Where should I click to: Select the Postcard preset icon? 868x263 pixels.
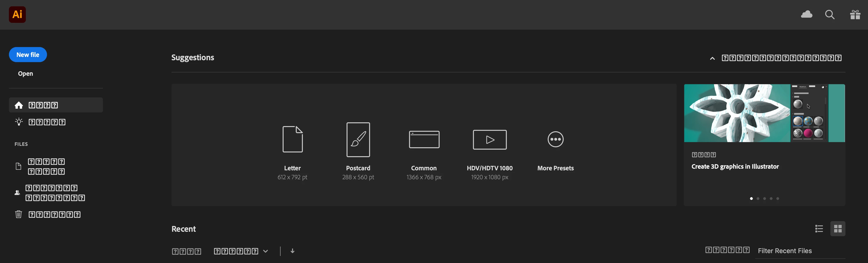click(x=358, y=139)
